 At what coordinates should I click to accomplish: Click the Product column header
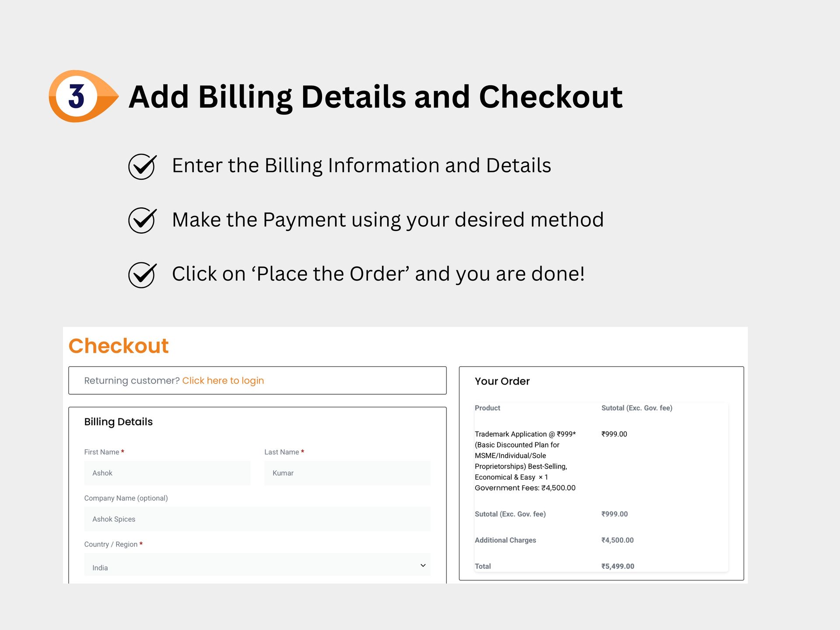[x=487, y=408]
